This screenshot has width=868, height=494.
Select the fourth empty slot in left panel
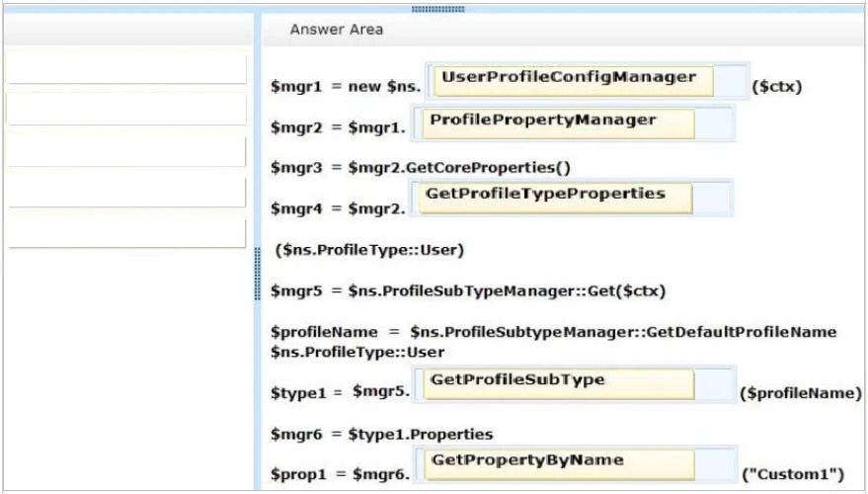[126, 192]
